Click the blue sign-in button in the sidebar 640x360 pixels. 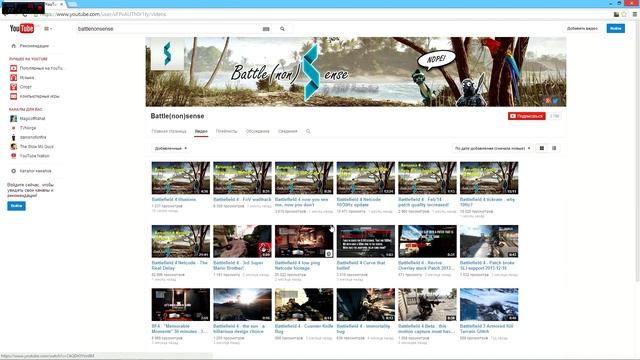click(x=16, y=206)
